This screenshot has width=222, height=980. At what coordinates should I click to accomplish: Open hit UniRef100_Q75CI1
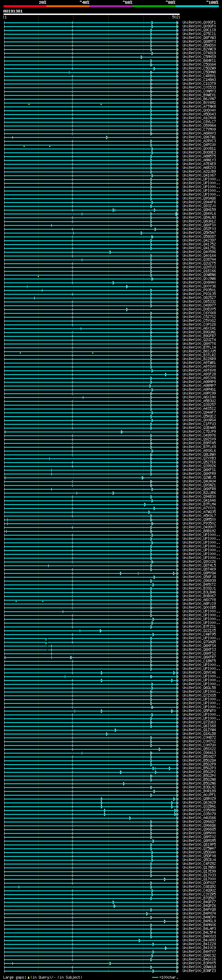click(199, 34)
